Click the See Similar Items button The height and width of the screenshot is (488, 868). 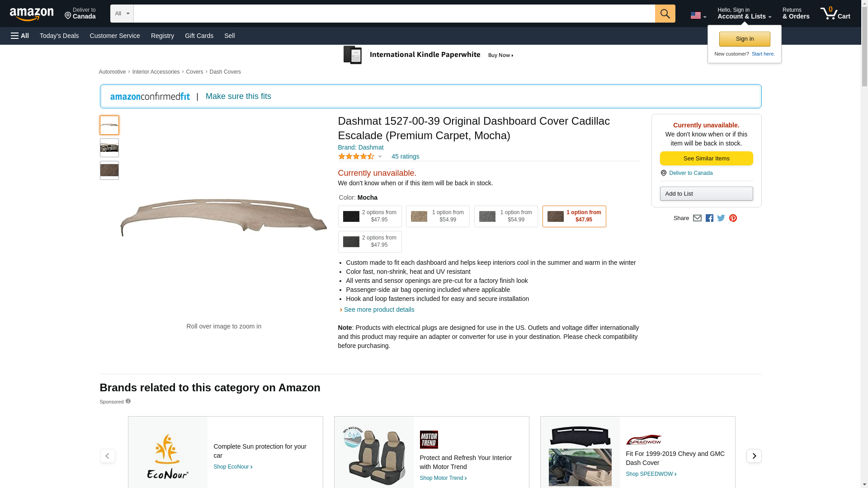pos(706,158)
